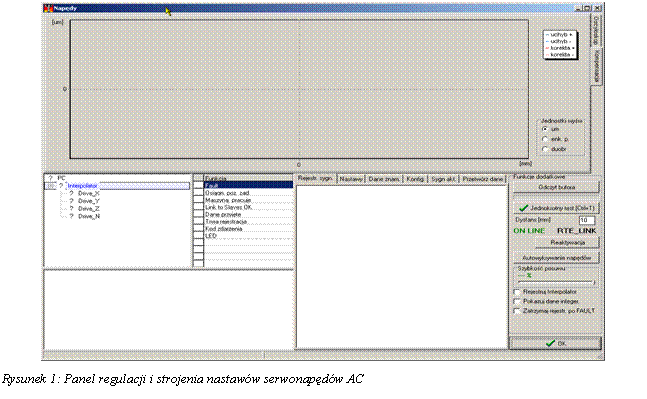
Task: Open the Konfig tab
Action: (x=415, y=179)
